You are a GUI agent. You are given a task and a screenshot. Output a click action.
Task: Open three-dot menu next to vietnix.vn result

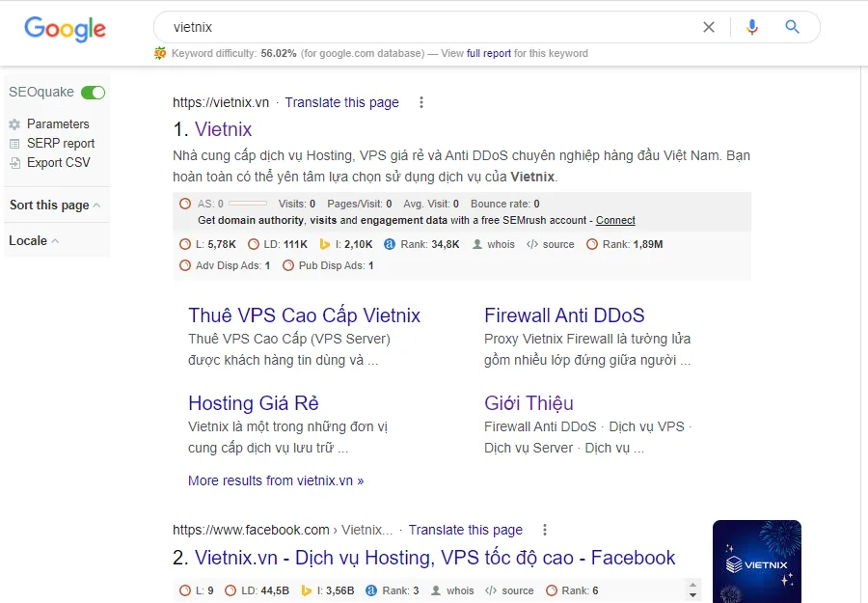click(x=421, y=102)
